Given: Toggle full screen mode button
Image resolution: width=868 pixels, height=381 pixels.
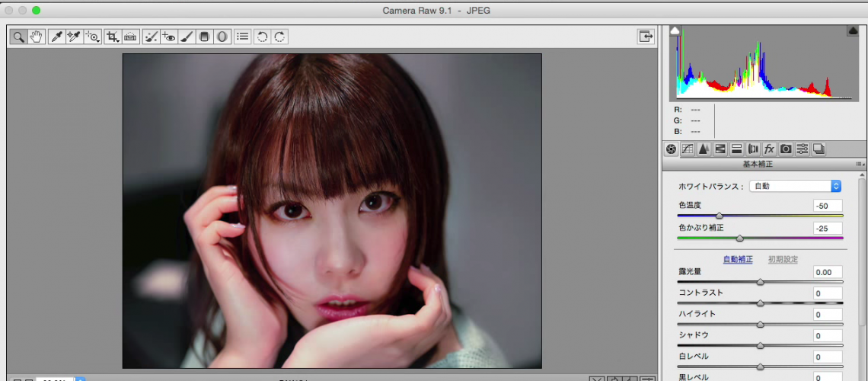Looking at the screenshot, I should click(x=646, y=37).
